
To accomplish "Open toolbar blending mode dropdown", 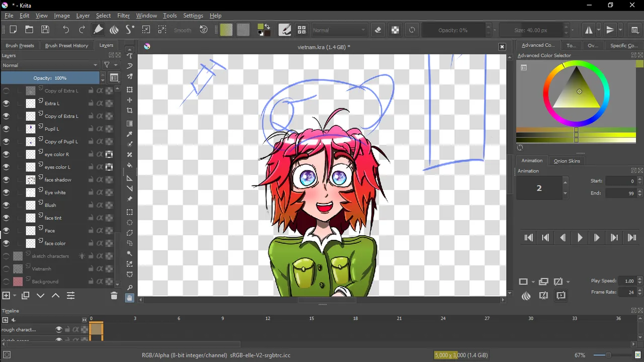I will pos(340,30).
